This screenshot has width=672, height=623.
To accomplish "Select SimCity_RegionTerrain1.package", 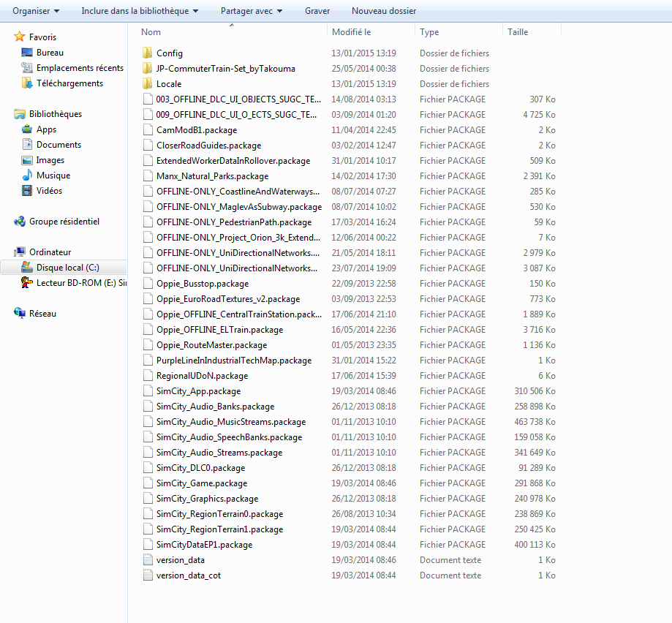I will pyautogui.click(x=220, y=529).
